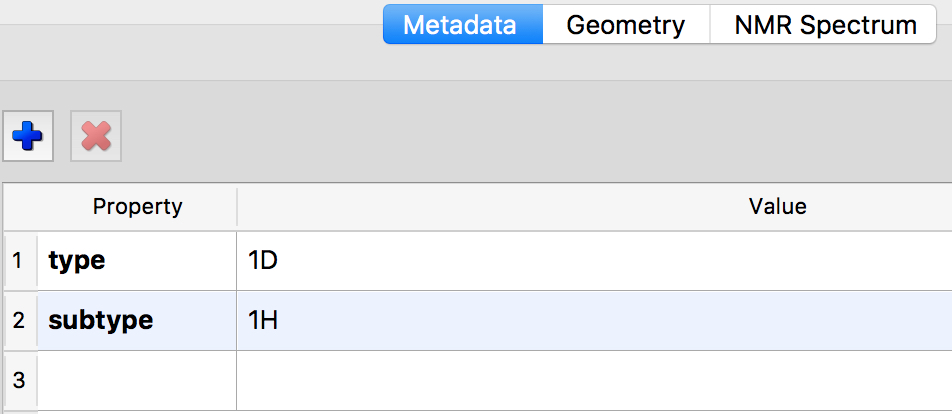Select the 'type' property cell
Screen dimensions: 952x414
coord(137,261)
